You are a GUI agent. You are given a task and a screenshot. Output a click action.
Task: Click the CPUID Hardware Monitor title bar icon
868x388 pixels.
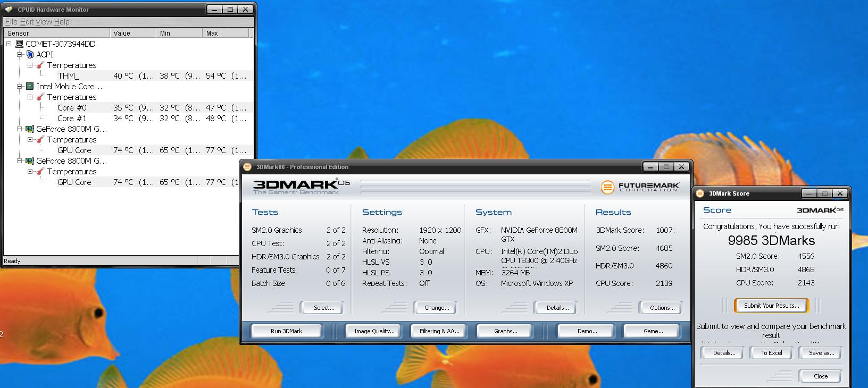pyautogui.click(x=9, y=9)
